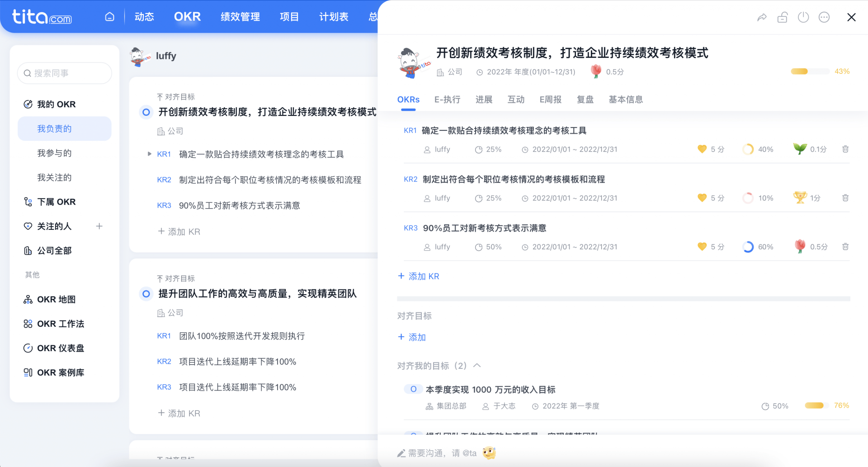Screen dimensions: 868x467
Task: Click the 43% objective progress bar
Action: (x=810, y=71)
